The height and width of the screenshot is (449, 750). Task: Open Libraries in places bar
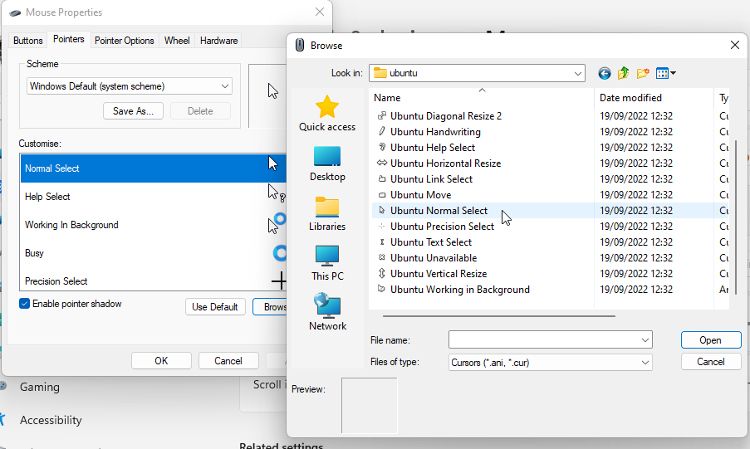pos(327,213)
